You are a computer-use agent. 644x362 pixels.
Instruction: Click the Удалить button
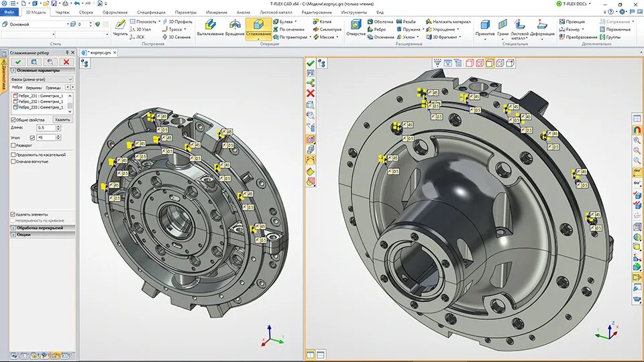tap(62, 120)
